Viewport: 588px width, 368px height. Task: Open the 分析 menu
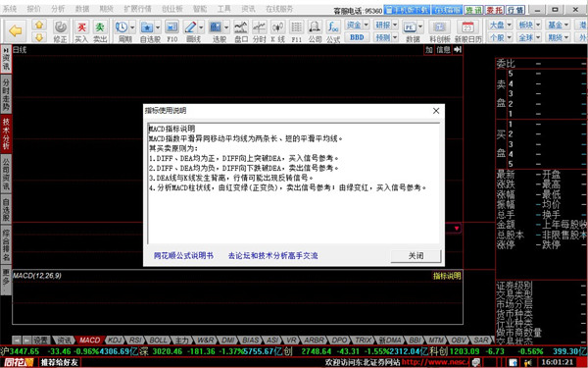click(x=58, y=9)
